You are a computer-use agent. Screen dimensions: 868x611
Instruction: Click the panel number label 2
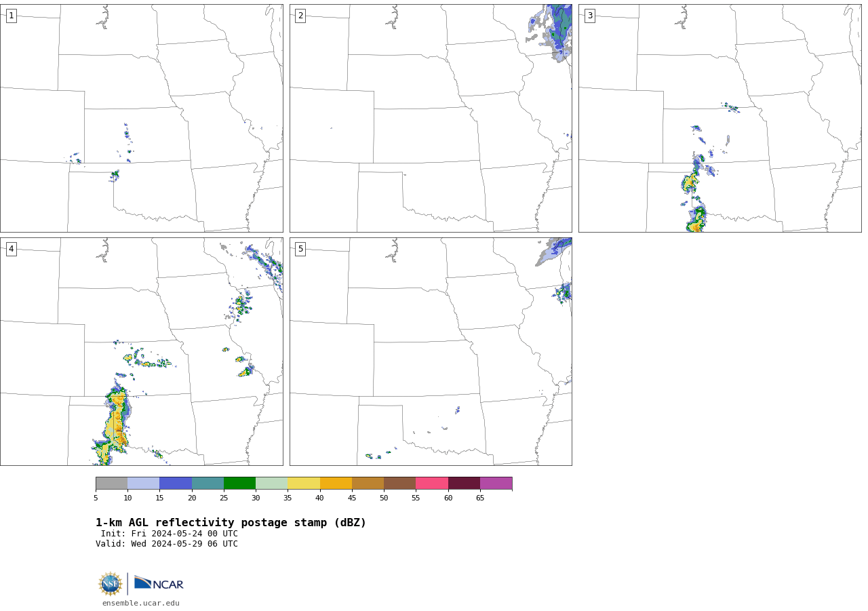coord(300,16)
